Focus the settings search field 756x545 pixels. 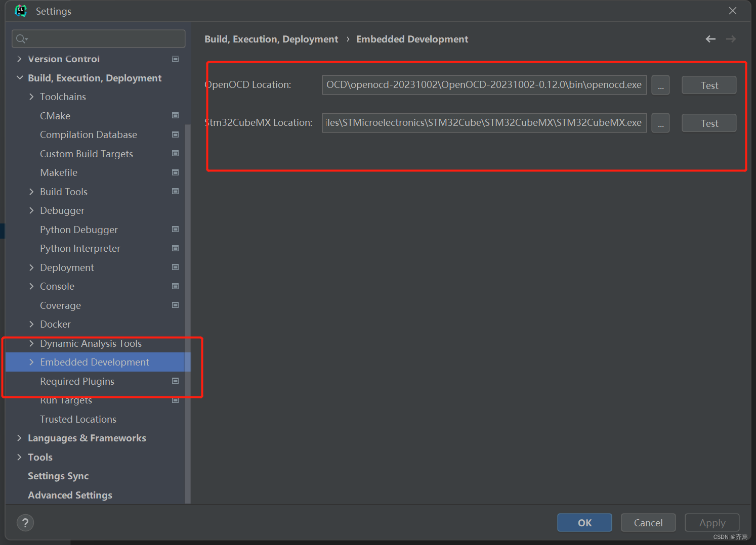click(x=98, y=39)
